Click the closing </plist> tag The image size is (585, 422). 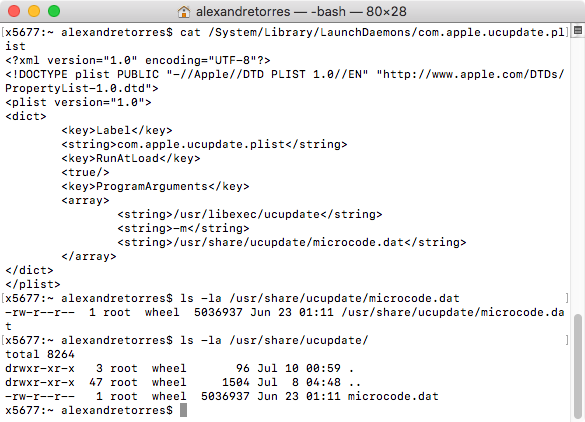click(33, 284)
